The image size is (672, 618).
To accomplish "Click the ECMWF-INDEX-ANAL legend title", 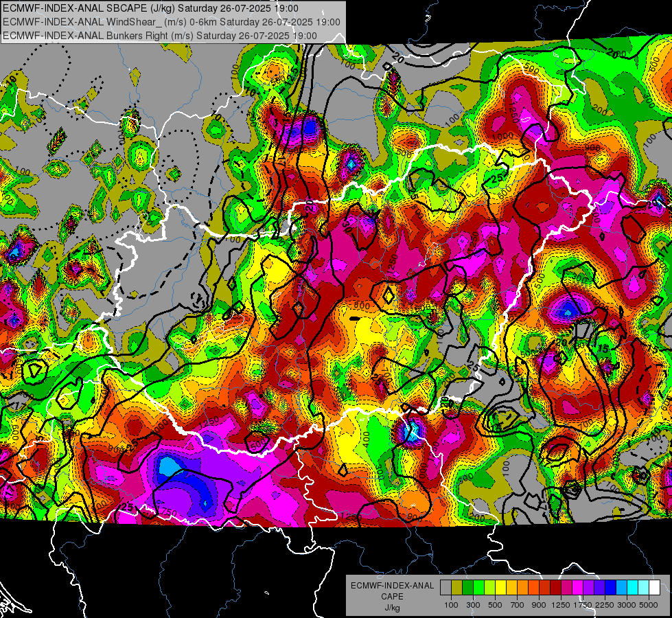I will (x=393, y=586).
